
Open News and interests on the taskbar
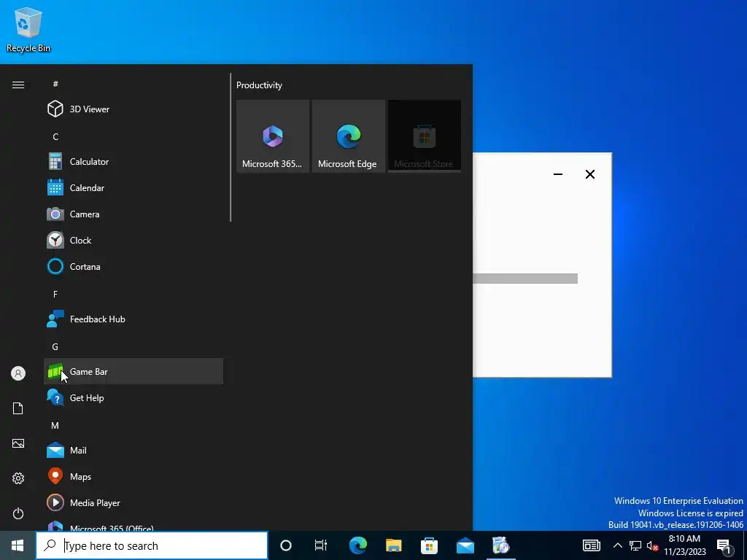pos(591,545)
